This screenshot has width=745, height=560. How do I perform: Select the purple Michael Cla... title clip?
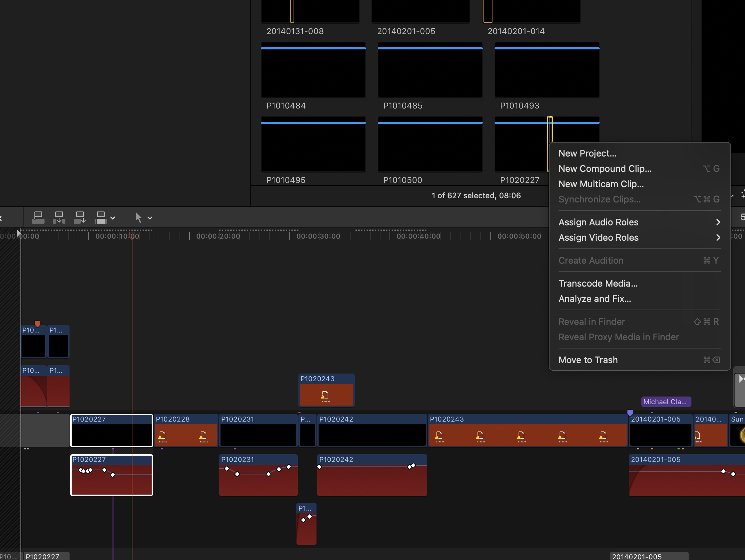[x=666, y=402]
